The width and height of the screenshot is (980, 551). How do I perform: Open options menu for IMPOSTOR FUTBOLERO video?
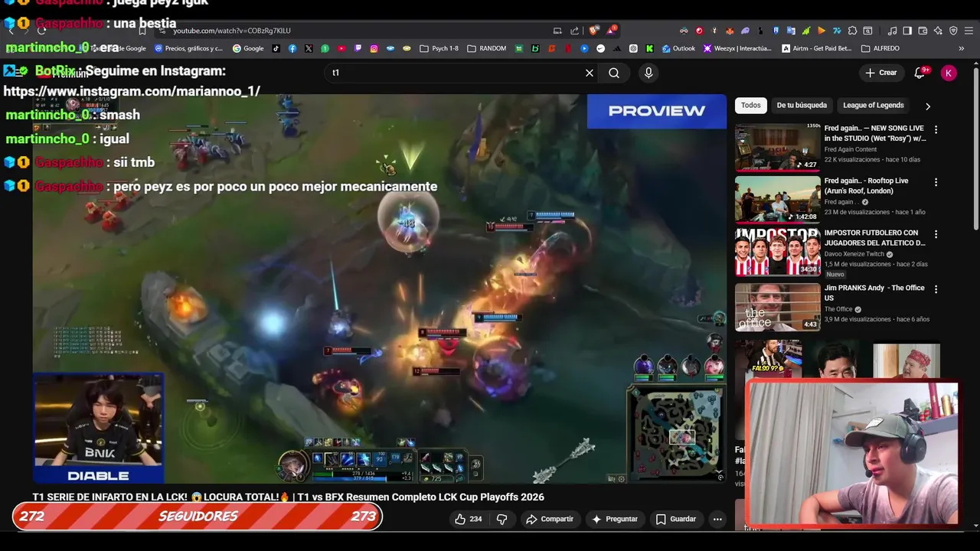click(x=936, y=234)
